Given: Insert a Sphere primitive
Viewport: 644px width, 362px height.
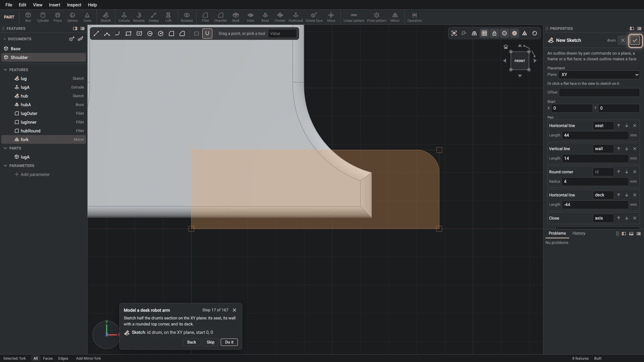Looking at the screenshot, I should [x=72, y=17].
